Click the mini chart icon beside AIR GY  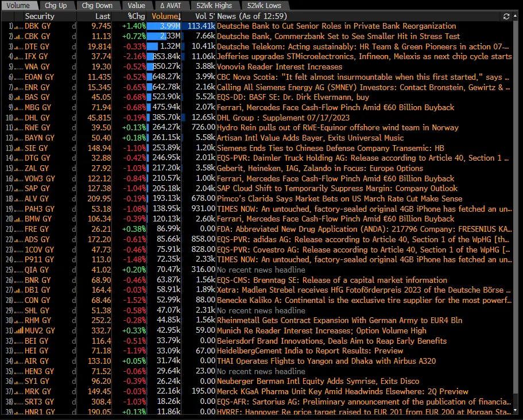[18, 361]
